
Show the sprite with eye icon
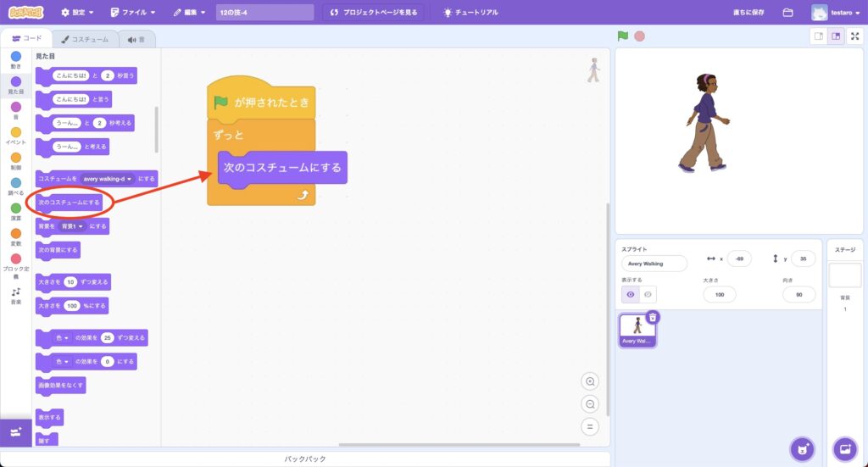tap(631, 294)
